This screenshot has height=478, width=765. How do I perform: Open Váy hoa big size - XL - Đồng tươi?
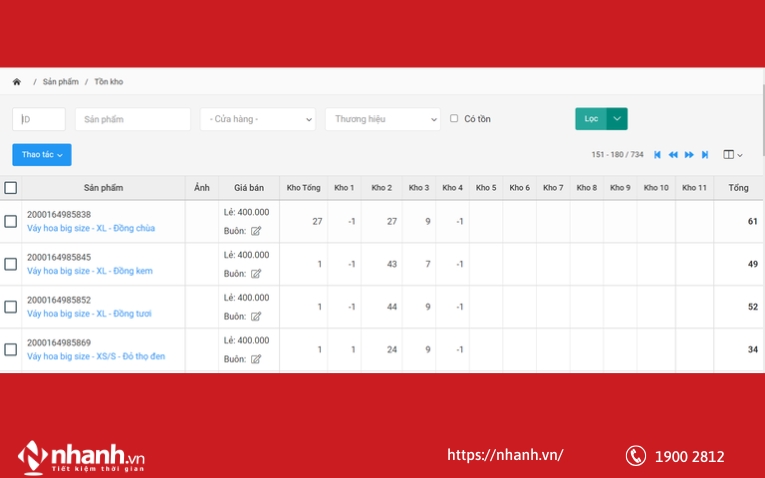pyautogui.click(x=89, y=313)
